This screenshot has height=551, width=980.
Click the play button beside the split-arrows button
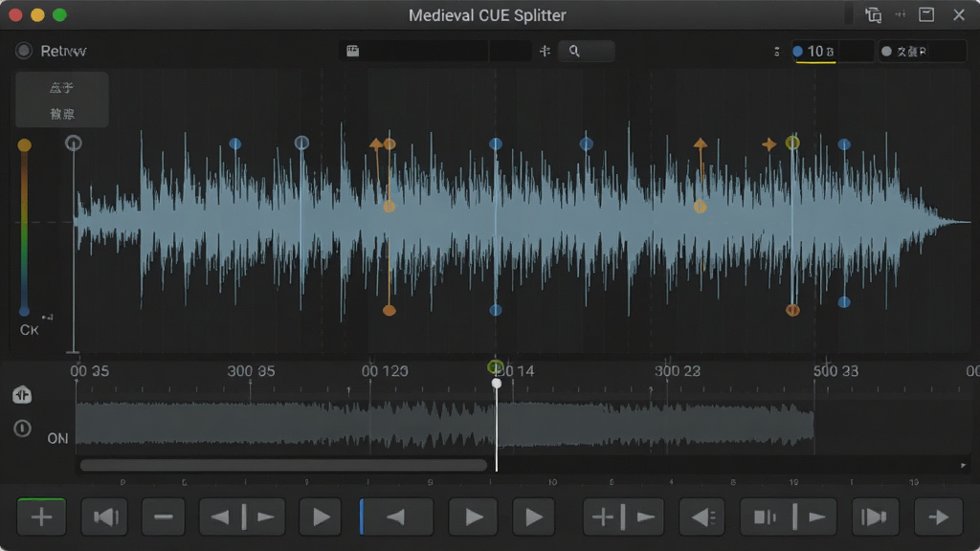coord(321,517)
